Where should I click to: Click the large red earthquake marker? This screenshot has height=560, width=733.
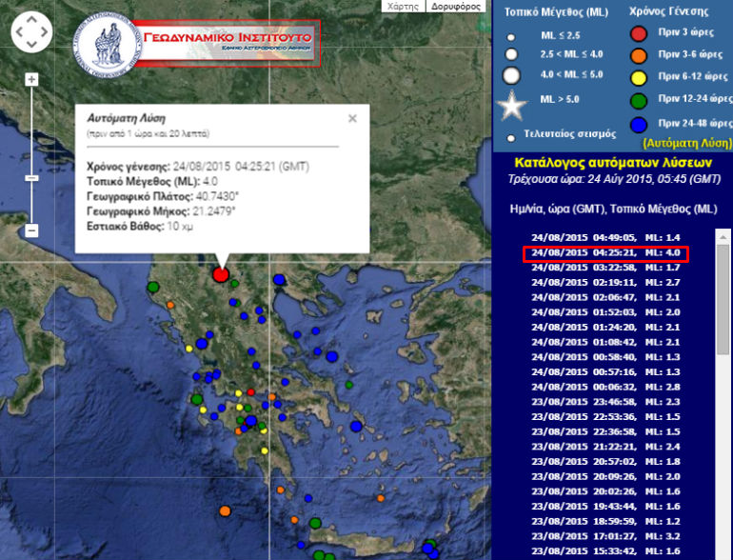tap(221, 274)
